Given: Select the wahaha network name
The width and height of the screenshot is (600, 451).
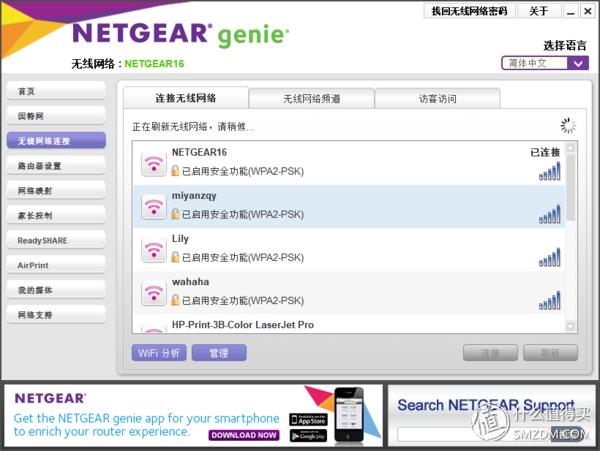Looking at the screenshot, I should click(x=191, y=282).
